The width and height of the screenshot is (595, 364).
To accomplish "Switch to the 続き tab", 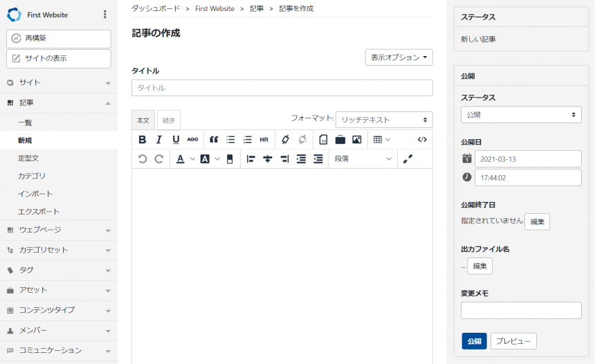I will pos(169,120).
